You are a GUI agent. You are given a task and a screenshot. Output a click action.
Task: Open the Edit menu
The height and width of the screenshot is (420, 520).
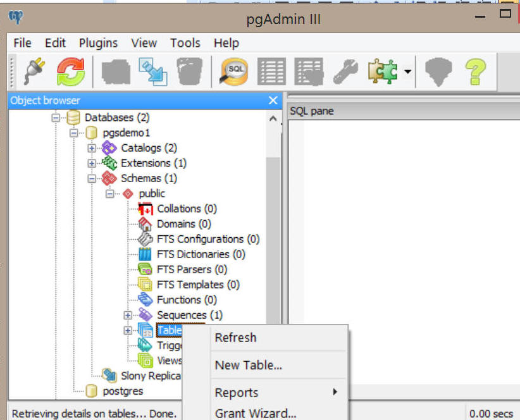click(56, 43)
